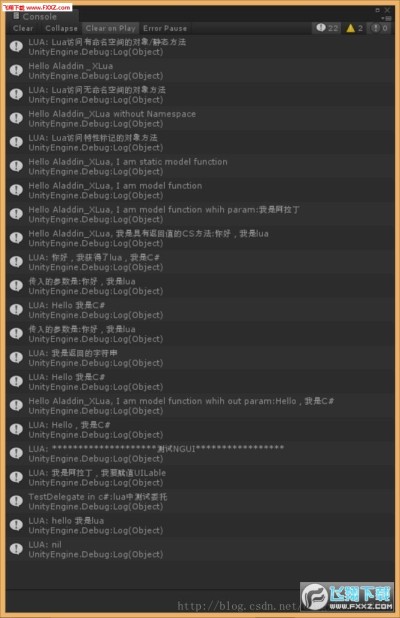
Task: Click info icon of NGUI asterisk log
Action: click(16, 453)
